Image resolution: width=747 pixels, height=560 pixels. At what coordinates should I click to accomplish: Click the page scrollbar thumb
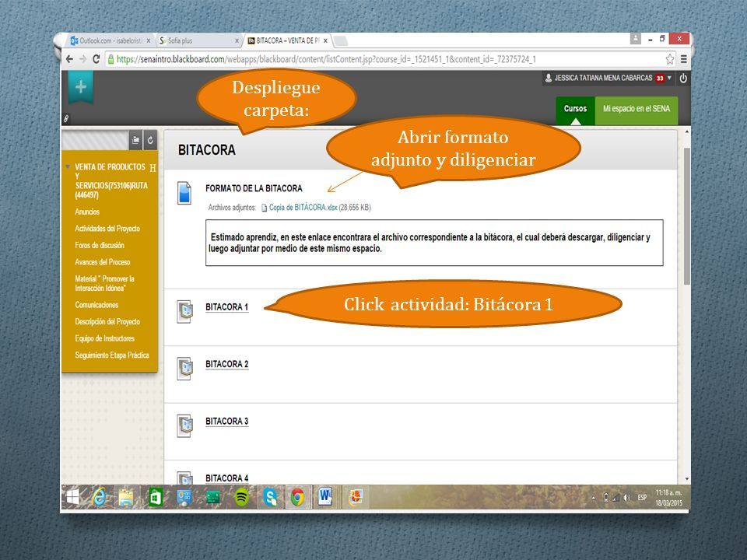(686, 216)
